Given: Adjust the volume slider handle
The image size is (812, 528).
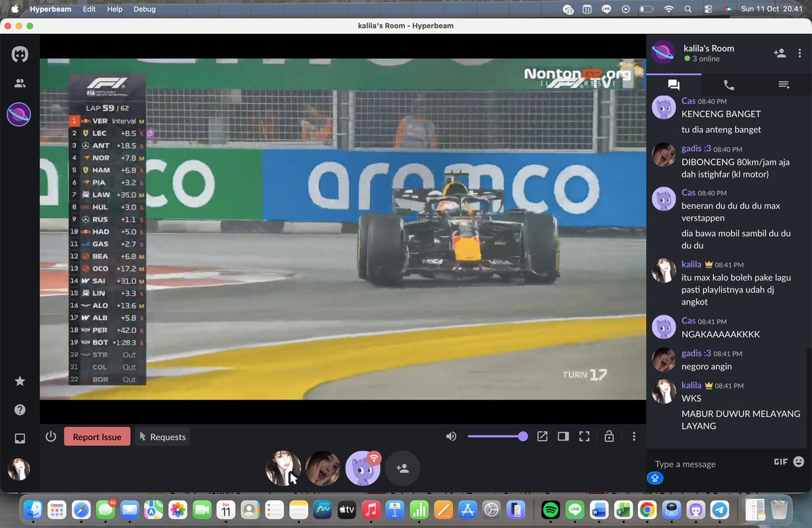Looking at the screenshot, I should [523, 437].
